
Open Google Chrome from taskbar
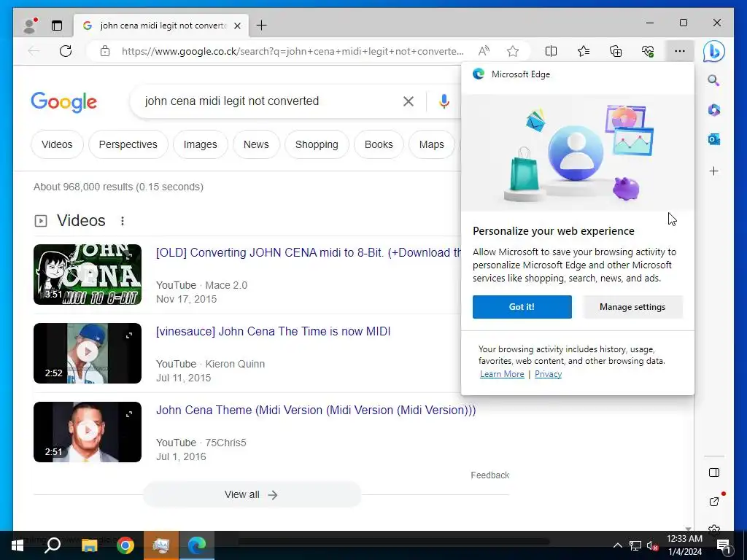(125, 545)
